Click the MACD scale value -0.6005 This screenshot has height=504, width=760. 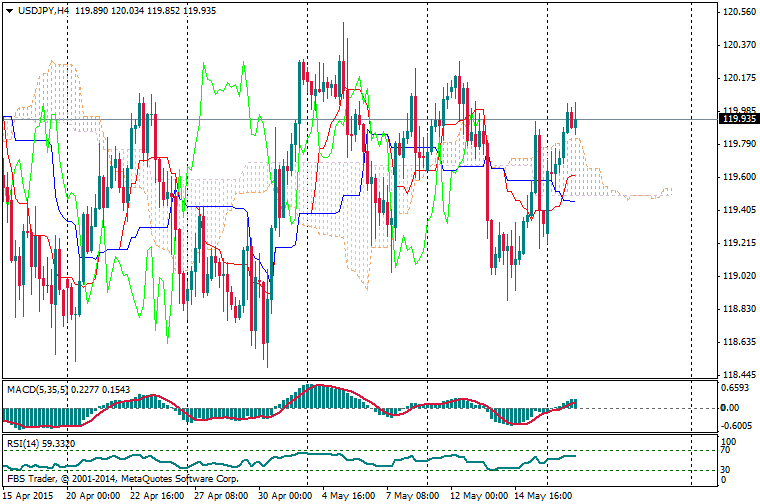(736, 425)
